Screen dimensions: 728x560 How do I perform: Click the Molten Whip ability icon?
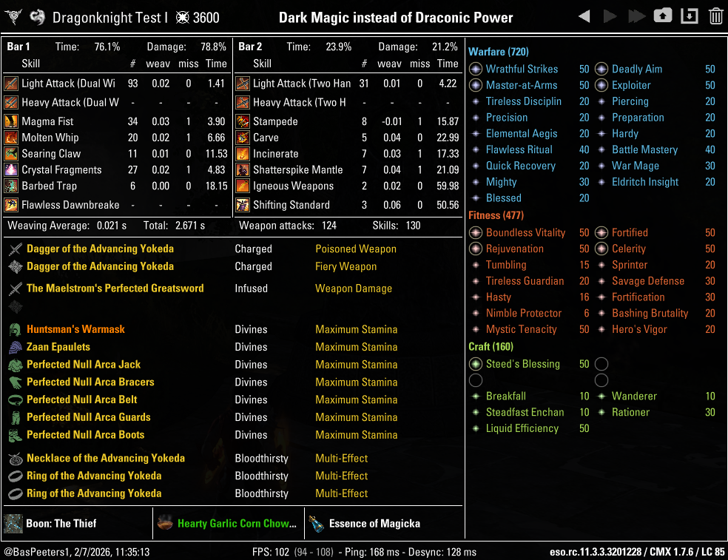[x=12, y=137]
